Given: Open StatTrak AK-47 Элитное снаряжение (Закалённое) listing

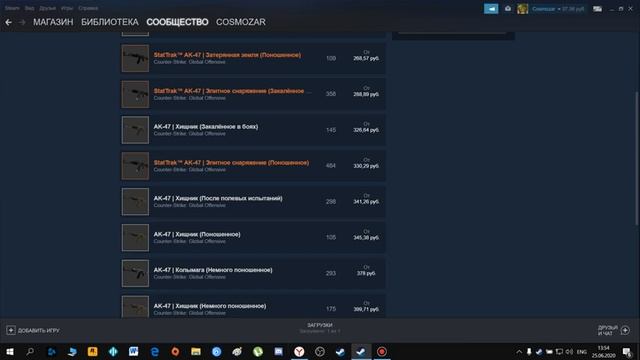Looking at the screenshot, I should (x=253, y=94).
